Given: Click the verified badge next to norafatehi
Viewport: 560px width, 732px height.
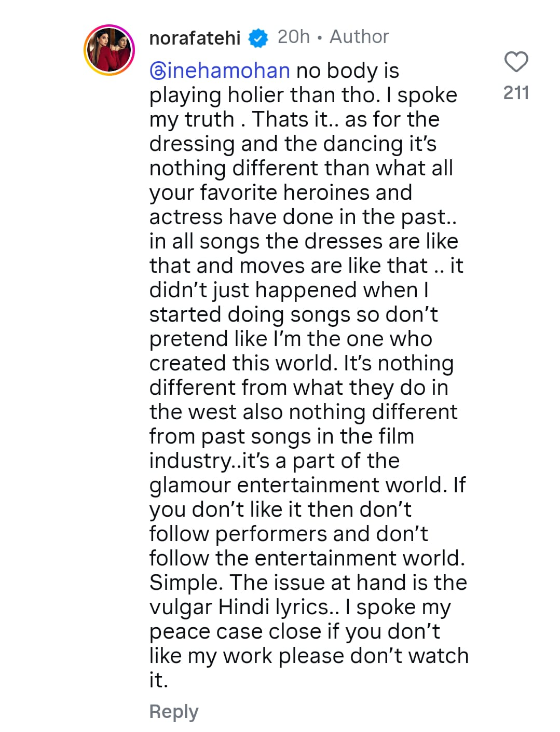Looking at the screenshot, I should (x=258, y=36).
